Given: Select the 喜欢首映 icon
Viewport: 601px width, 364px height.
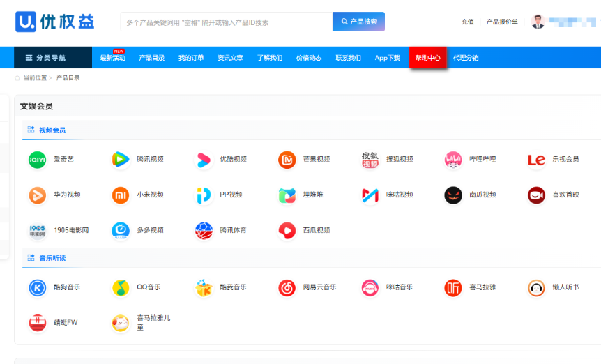Looking at the screenshot, I should [536, 195].
